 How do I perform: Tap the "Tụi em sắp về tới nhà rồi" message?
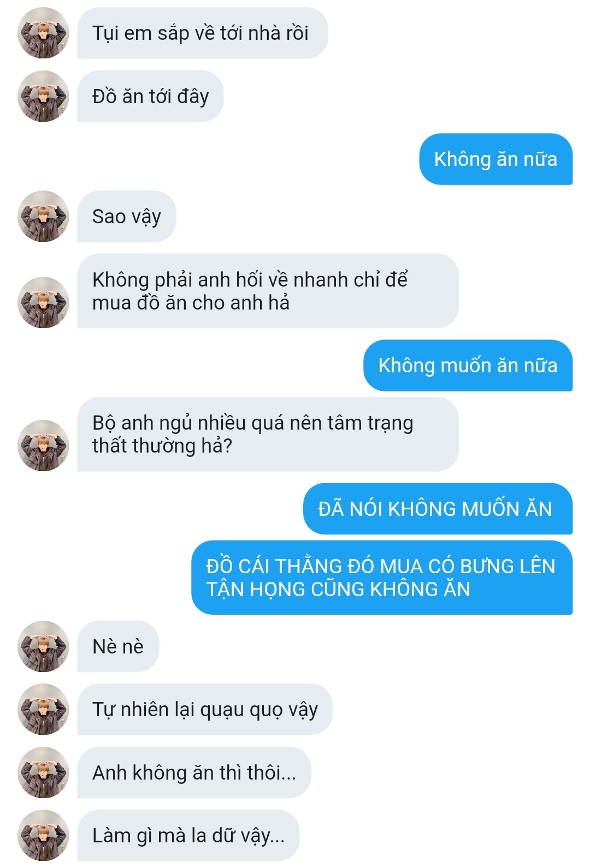(203, 33)
